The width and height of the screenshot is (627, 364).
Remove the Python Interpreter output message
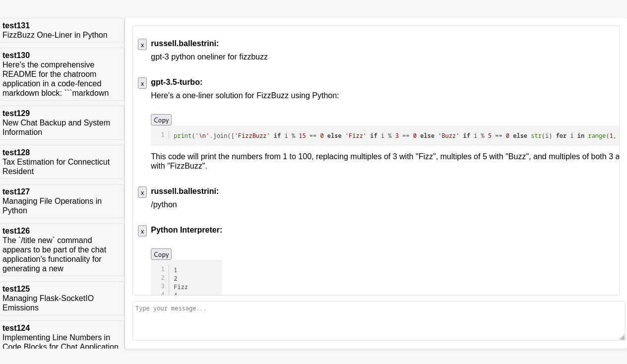click(x=142, y=231)
